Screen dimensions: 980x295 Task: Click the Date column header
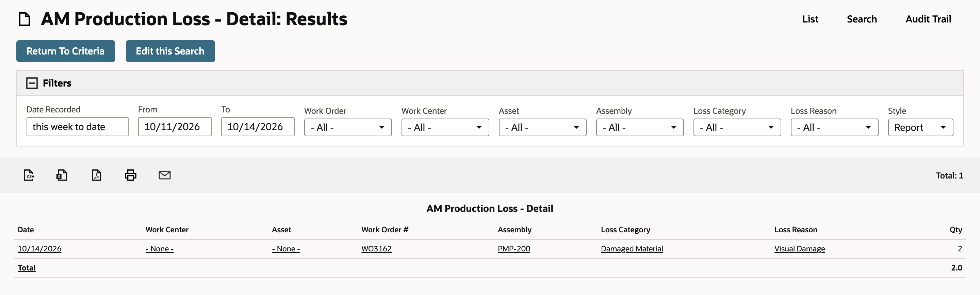[x=26, y=230]
